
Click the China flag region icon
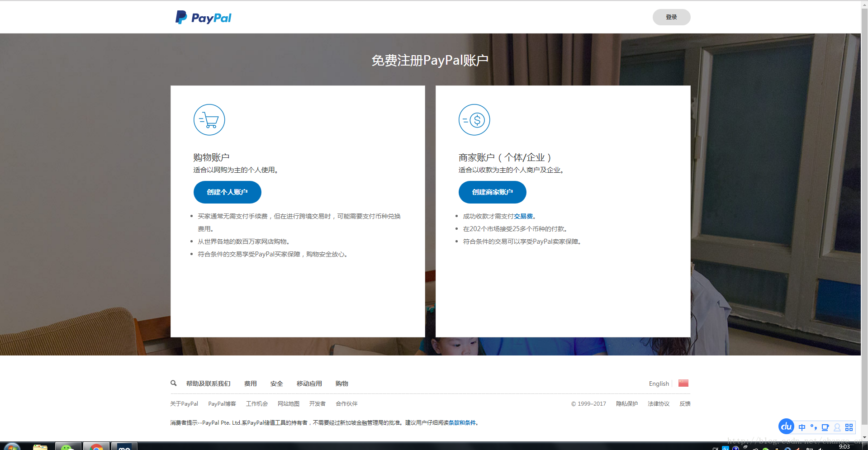click(x=683, y=383)
